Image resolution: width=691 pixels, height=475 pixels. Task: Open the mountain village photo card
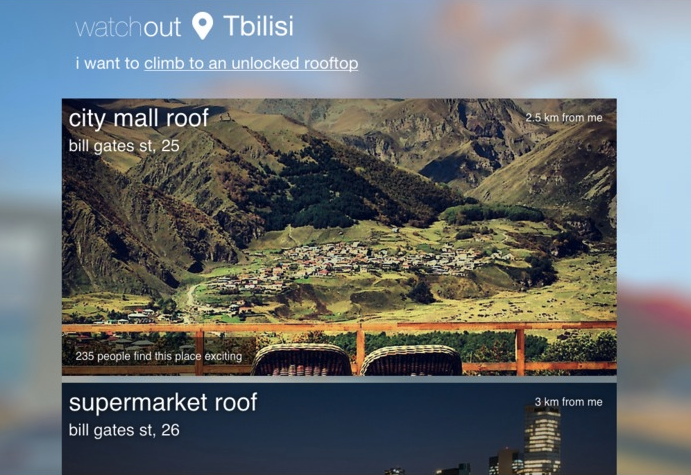pos(339,237)
